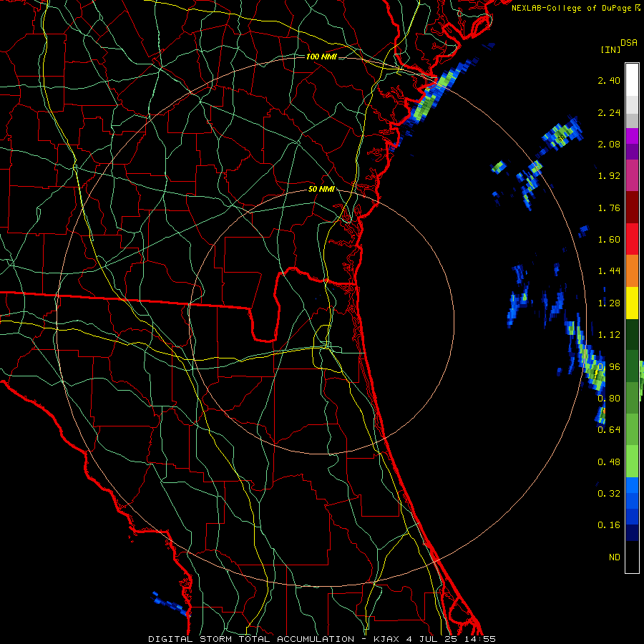Pick the yellow legend swatch near 1.28
644x644 pixels.
point(632,303)
